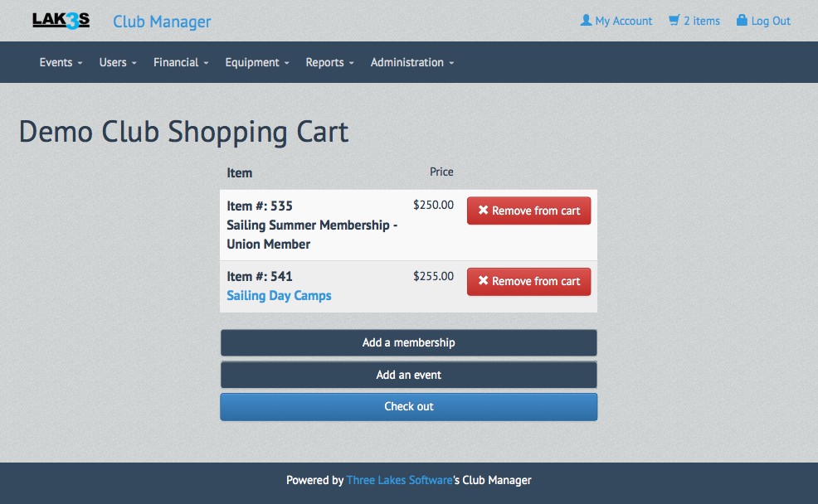818x504 pixels.
Task: Visit the Three Lakes Software link
Action: click(x=399, y=480)
